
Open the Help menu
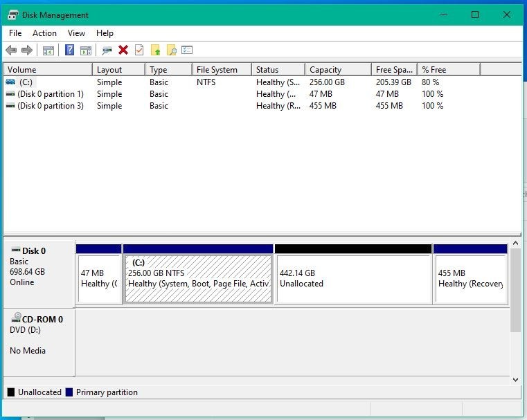105,33
